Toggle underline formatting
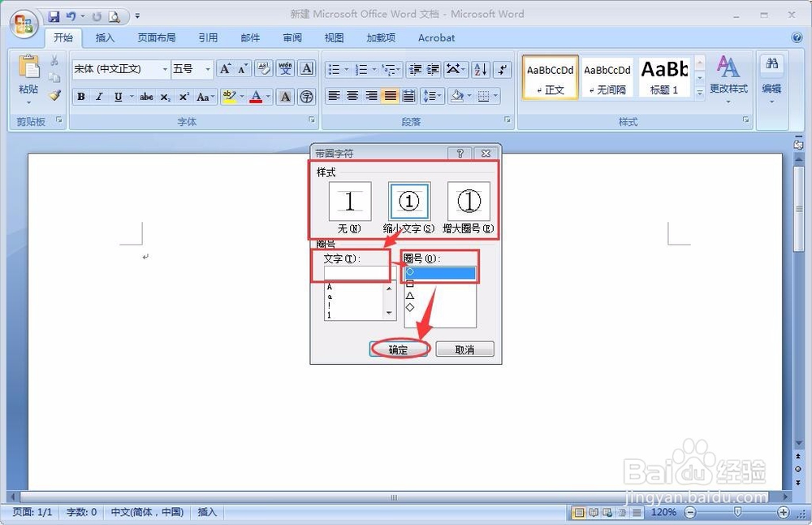Image resolution: width=812 pixels, height=525 pixels. pyautogui.click(x=118, y=97)
